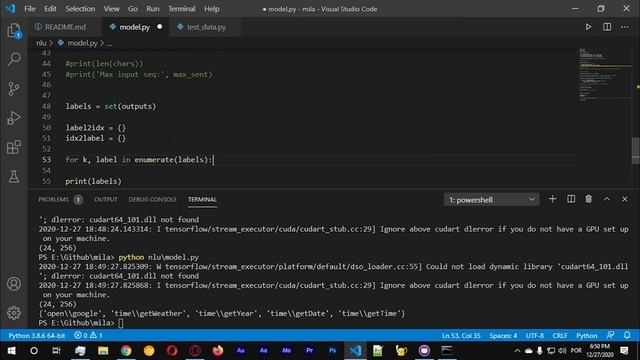Open File Explorer from the taskbar
This screenshot has height=360, width=640.
tap(103, 351)
